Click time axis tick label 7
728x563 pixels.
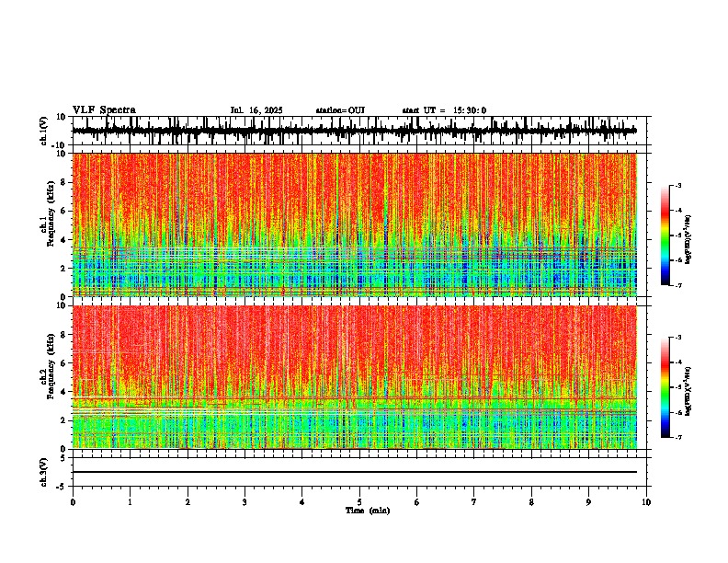pos(474,502)
